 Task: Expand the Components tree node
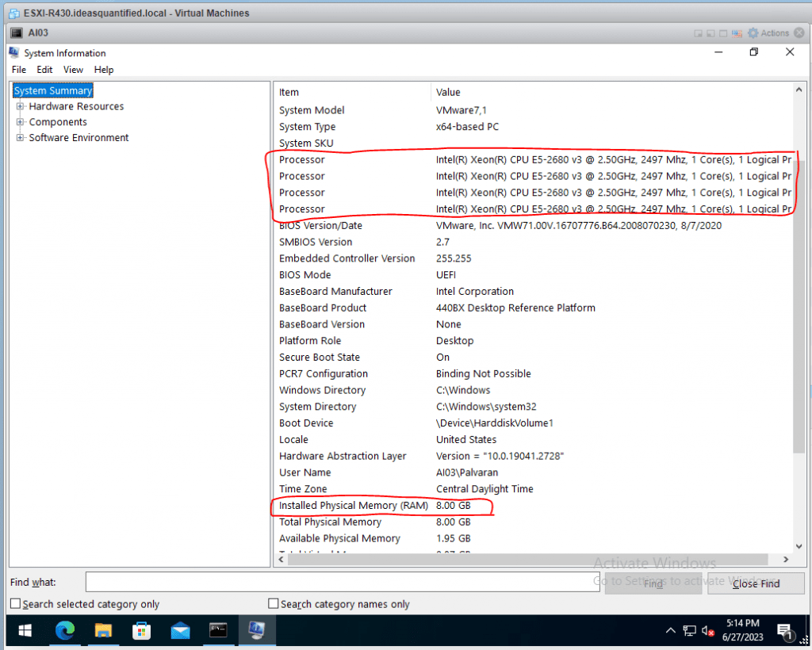click(20, 122)
